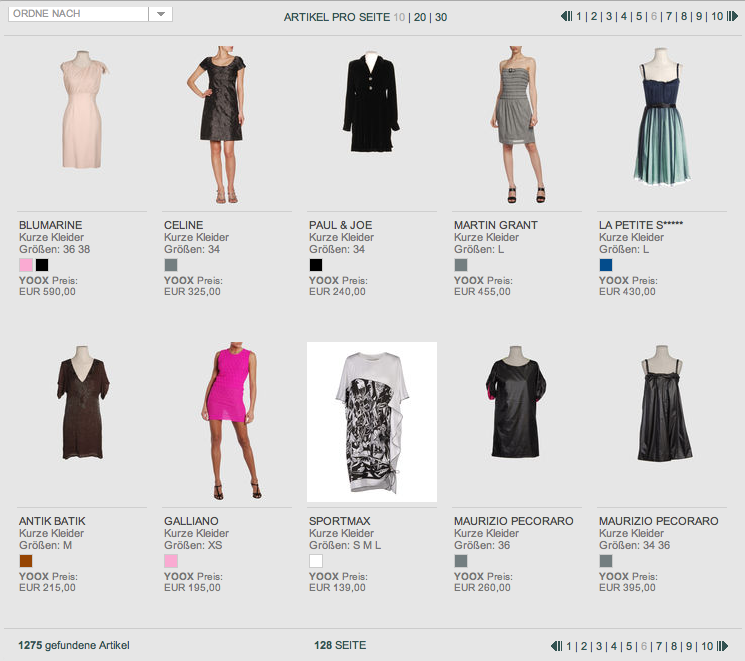Image resolution: width=745 pixels, height=661 pixels.
Task: Pick the pink color swatch under Blumarine
Action: [26, 265]
